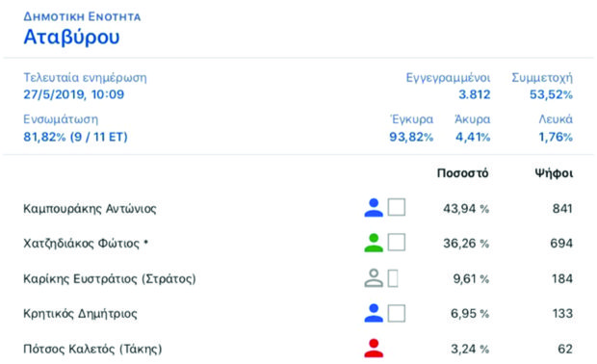597x364 pixels.
Task: Select the narrow box beside Καρίκης Ευστράτιος
Action: coord(393,278)
